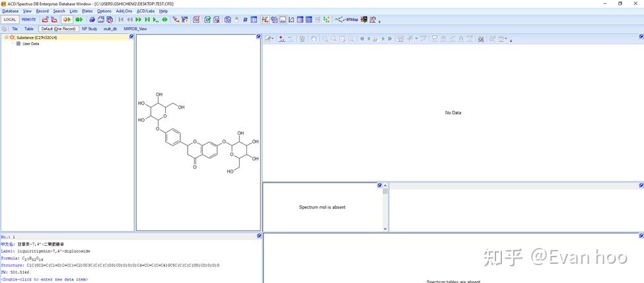The image size is (644, 283).
Task: Expand the main toolbar overflow arrow
Action: tap(380, 21)
